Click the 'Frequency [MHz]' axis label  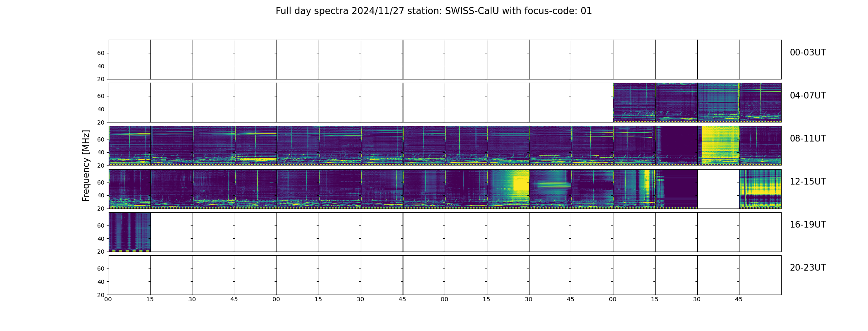pos(86,165)
